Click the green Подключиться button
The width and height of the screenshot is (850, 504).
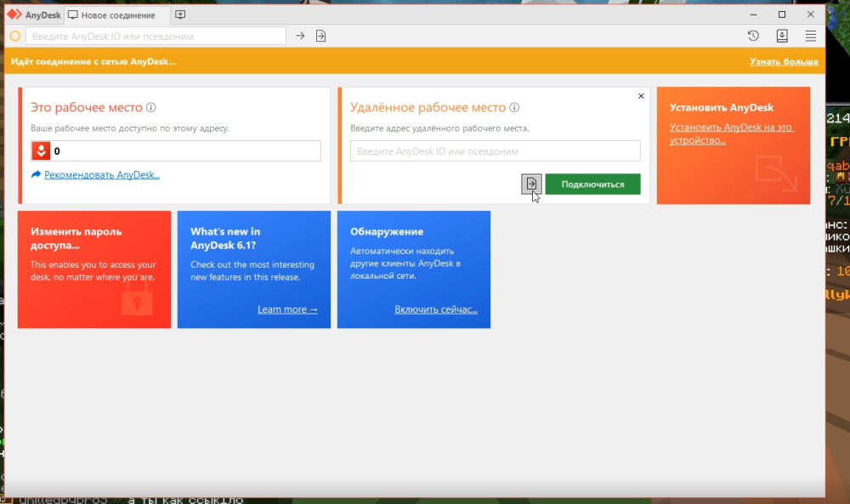click(592, 184)
